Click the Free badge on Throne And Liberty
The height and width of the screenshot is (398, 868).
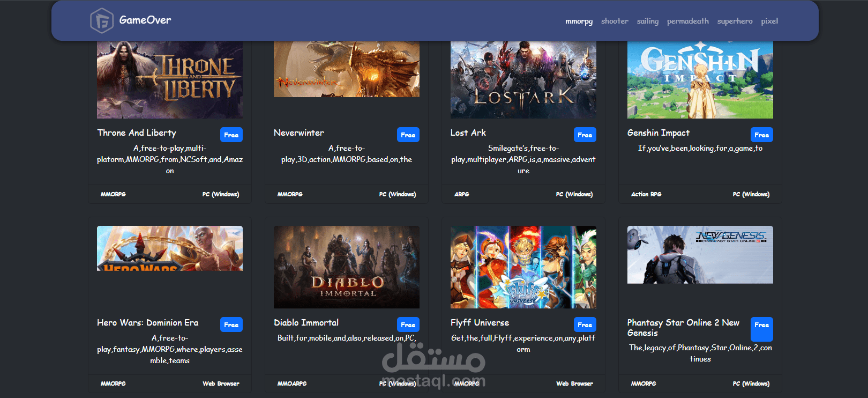click(x=231, y=135)
